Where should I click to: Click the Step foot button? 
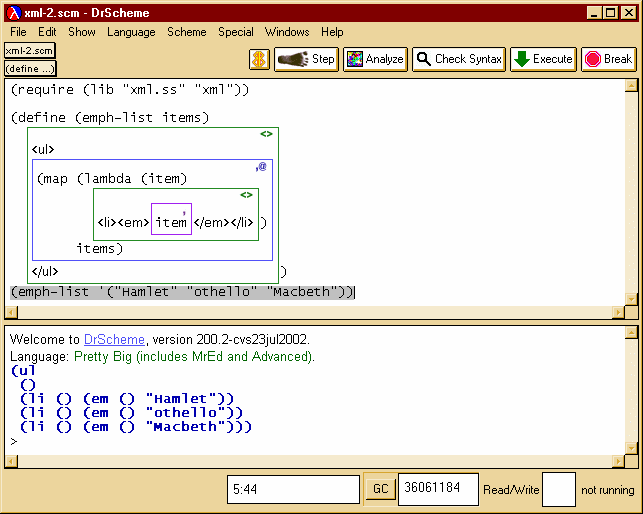point(306,59)
